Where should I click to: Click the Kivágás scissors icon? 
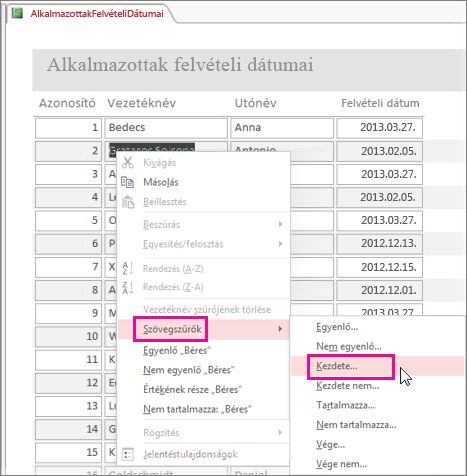click(x=128, y=162)
